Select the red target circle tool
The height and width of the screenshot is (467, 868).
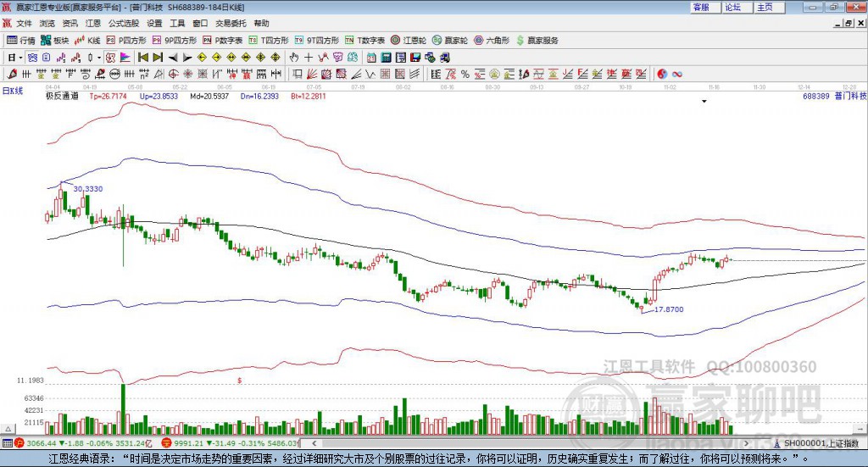[x=173, y=74]
